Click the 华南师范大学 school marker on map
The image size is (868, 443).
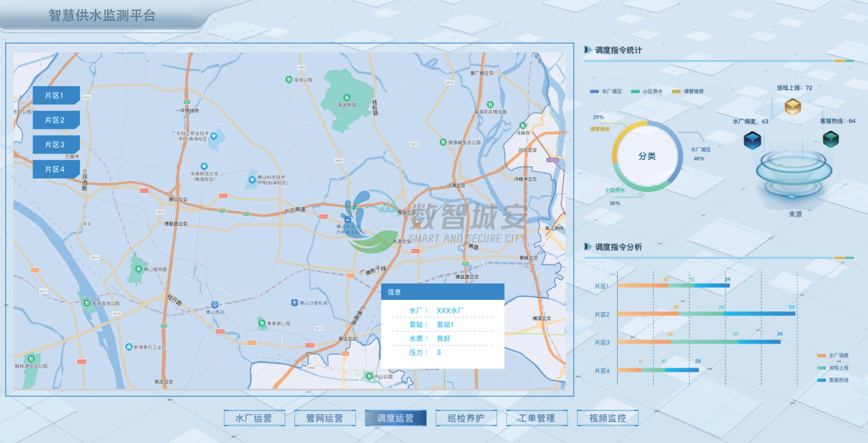tap(203, 166)
